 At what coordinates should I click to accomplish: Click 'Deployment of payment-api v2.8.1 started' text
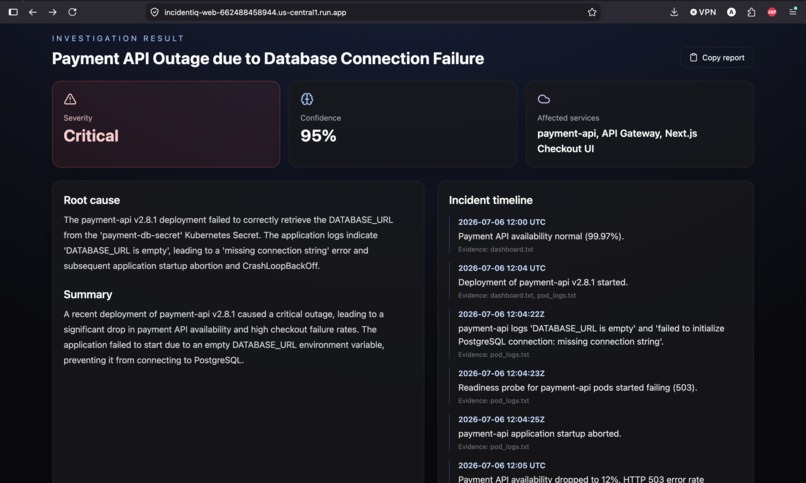pyautogui.click(x=543, y=282)
